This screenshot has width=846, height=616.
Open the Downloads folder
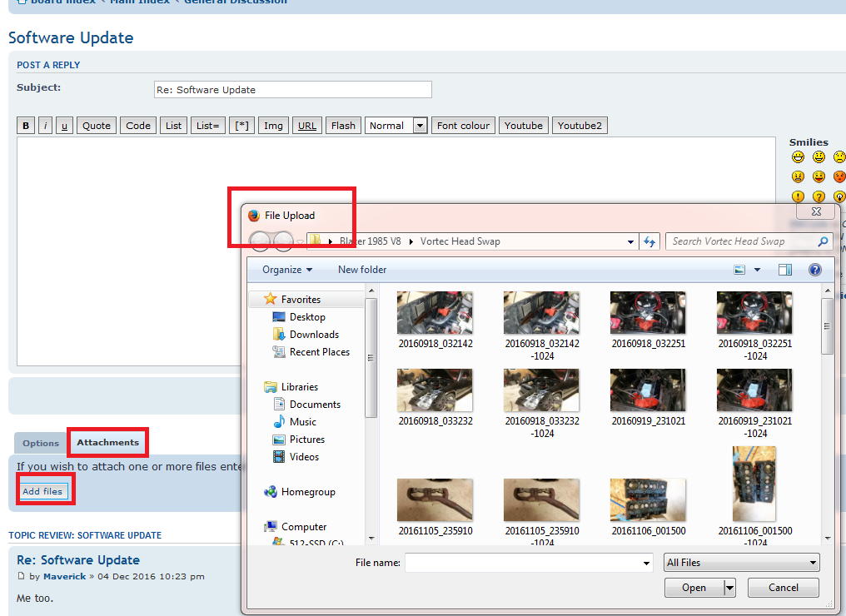tap(313, 335)
